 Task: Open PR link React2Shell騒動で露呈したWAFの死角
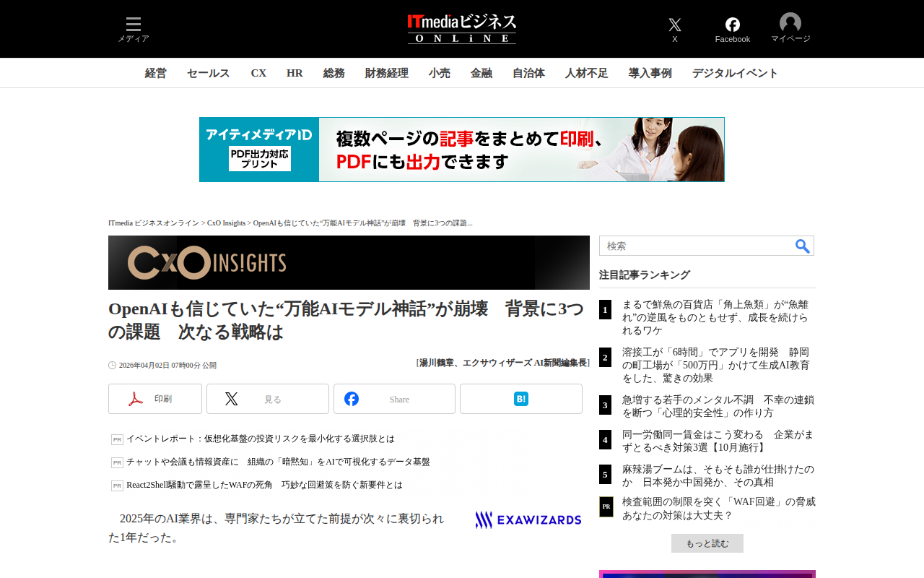pos(264,485)
